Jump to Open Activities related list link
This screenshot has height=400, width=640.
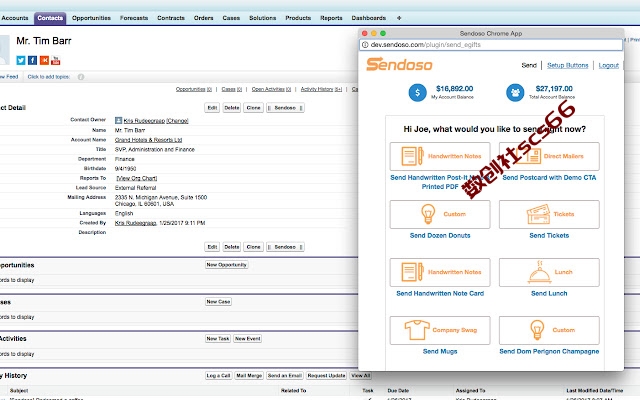(x=271, y=89)
